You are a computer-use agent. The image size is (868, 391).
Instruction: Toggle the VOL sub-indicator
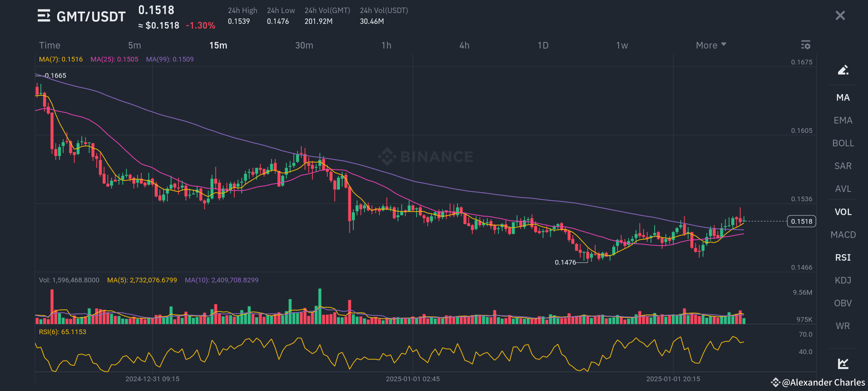843,212
